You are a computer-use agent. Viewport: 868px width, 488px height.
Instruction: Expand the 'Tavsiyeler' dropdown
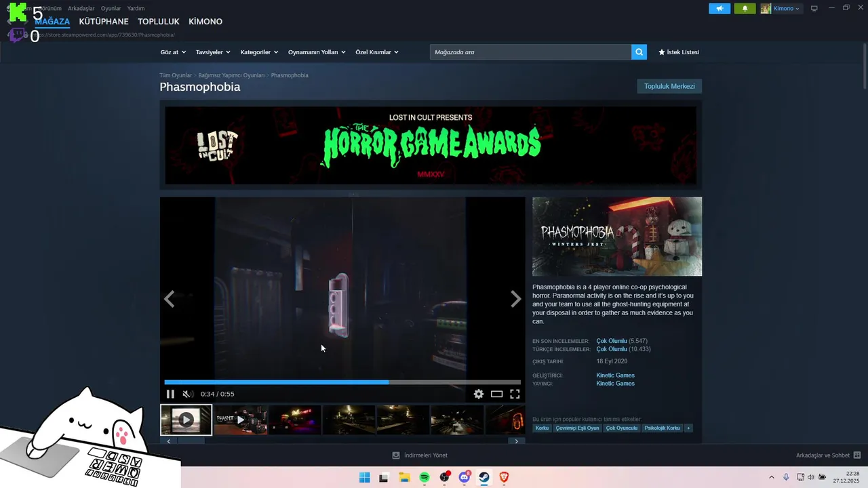point(213,52)
